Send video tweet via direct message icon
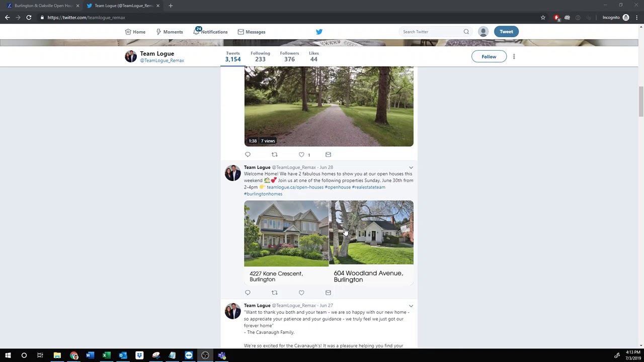 328,154
